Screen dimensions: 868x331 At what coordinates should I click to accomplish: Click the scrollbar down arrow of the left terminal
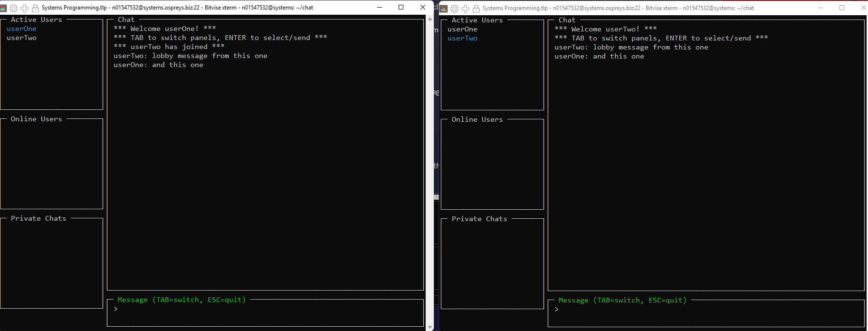point(430,327)
